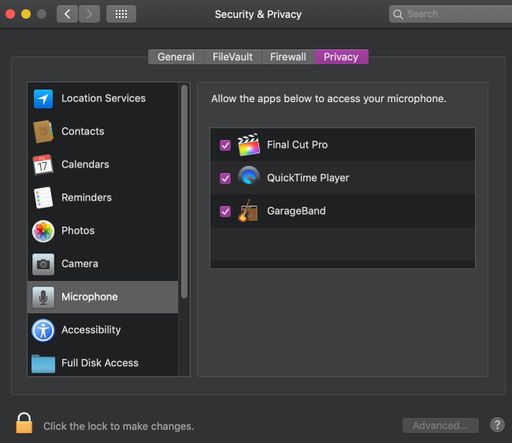Open the Contacts privacy category icon
Screen dimensions: 512x443
click(x=43, y=131)
